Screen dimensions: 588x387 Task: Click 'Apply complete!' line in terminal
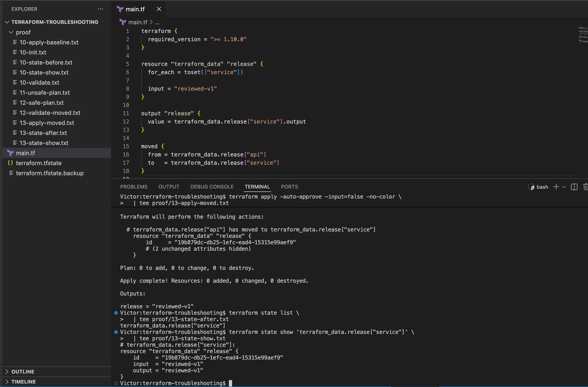tap(214, 281)
